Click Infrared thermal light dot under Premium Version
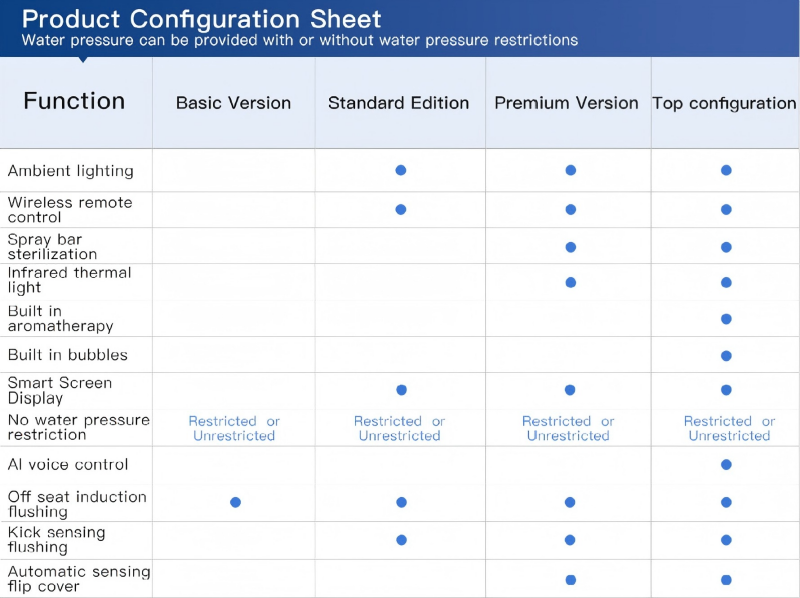Image resolution: width=800 pixels, height=598 pixels. coord(571,283)
